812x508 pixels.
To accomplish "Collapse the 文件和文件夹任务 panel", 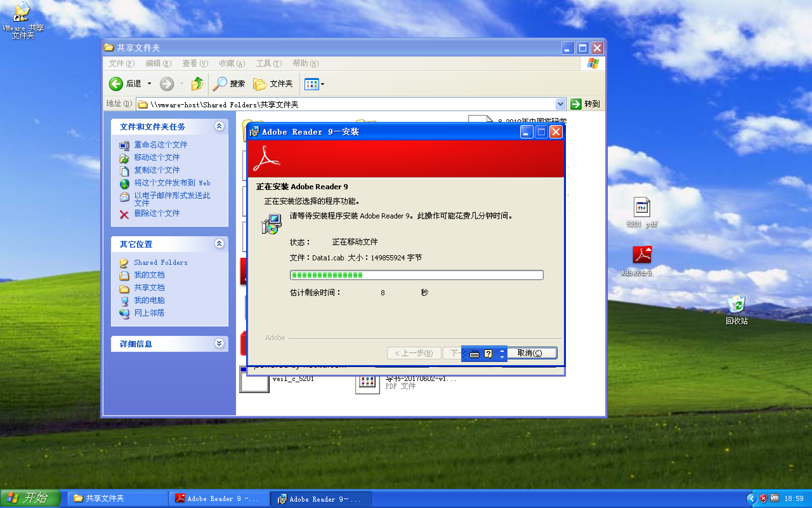I will (x=219, y=126).
